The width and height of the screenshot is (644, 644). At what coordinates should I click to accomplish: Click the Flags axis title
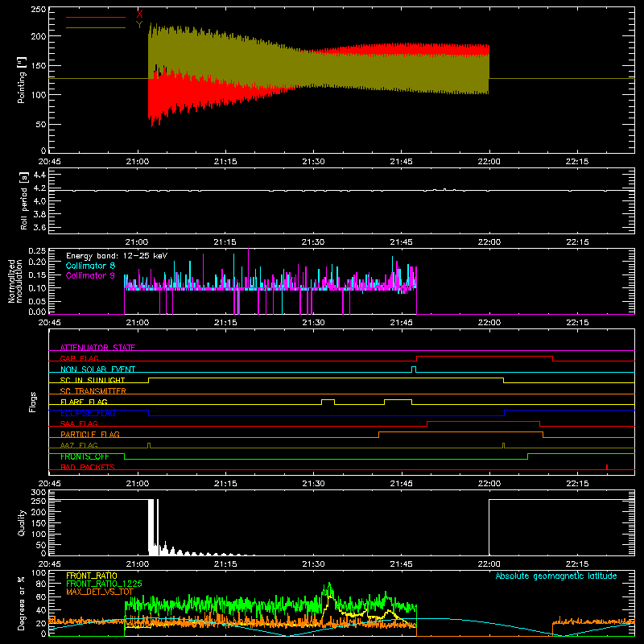click(x=33, y=402)
